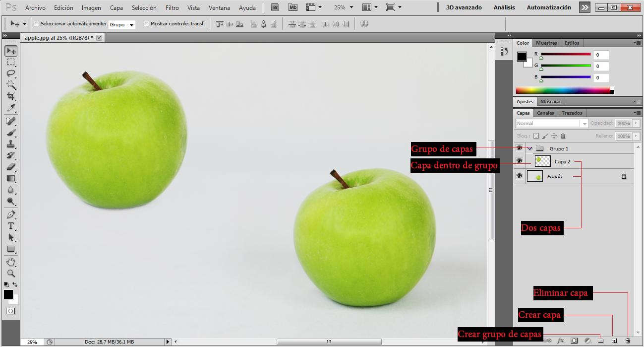This screenshot has width=644, height=347.
Task: Collapse the Grupo 1 layer group
Action: tap(529, 148)
